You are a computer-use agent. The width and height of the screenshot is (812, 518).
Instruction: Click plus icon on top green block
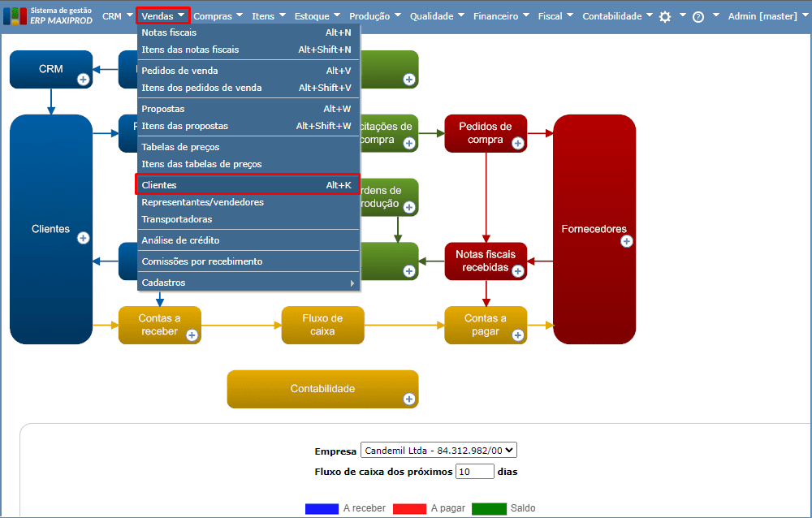click(409, 80)
